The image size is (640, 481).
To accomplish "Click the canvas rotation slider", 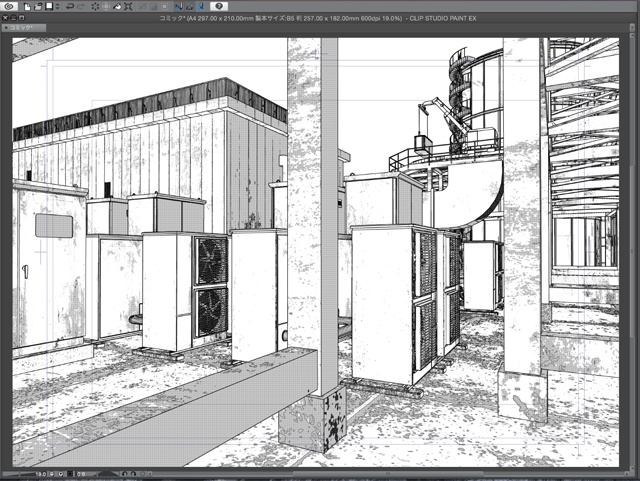I will click(x=108, y=474).
